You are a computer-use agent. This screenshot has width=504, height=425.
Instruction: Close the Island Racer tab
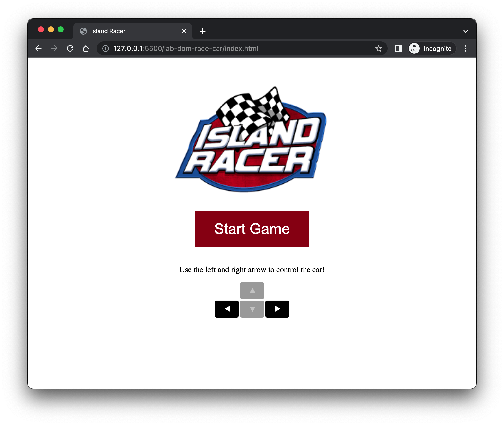(184, 31)
